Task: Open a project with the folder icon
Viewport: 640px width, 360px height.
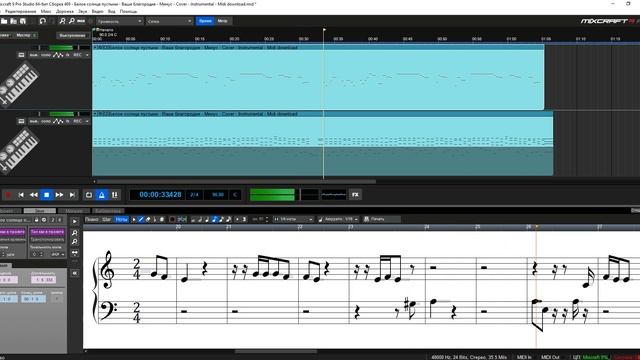Action: 4,21
